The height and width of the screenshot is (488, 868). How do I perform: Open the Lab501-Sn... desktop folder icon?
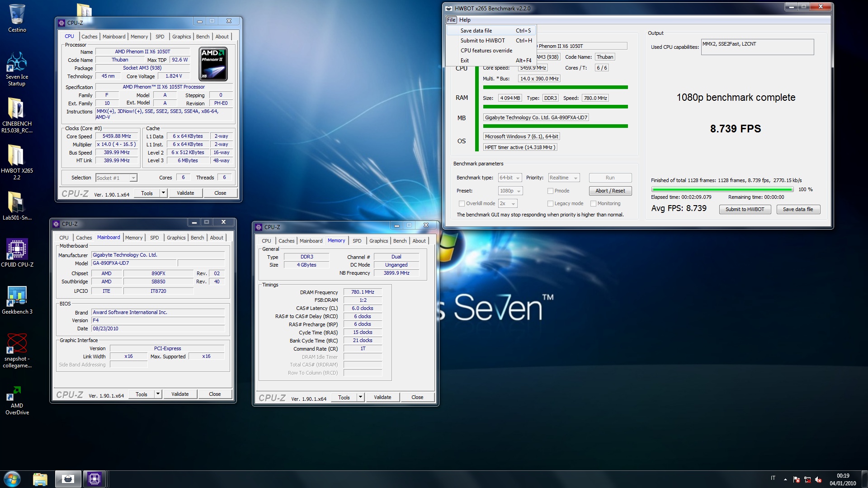tap(17, 206)
